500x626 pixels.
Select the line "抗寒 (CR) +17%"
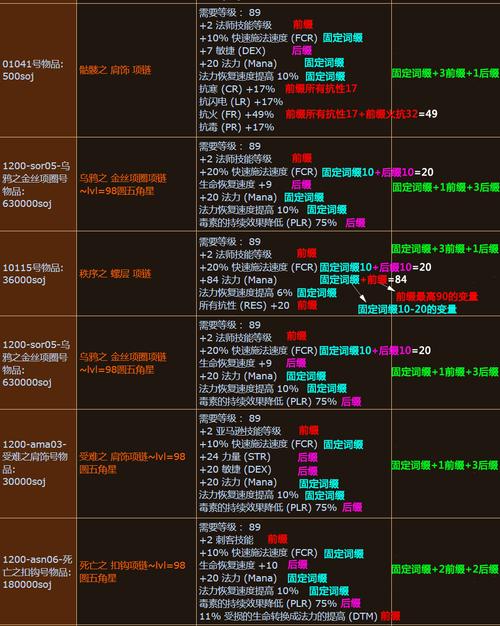(x=237, y=89)
